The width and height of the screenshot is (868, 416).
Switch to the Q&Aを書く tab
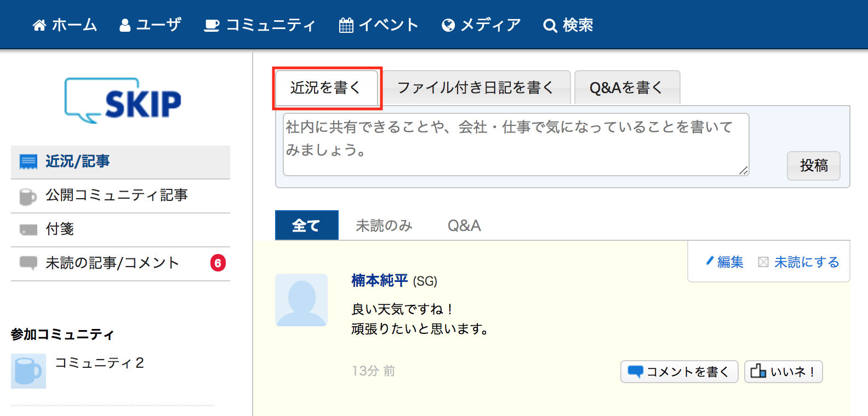[626, 88]
